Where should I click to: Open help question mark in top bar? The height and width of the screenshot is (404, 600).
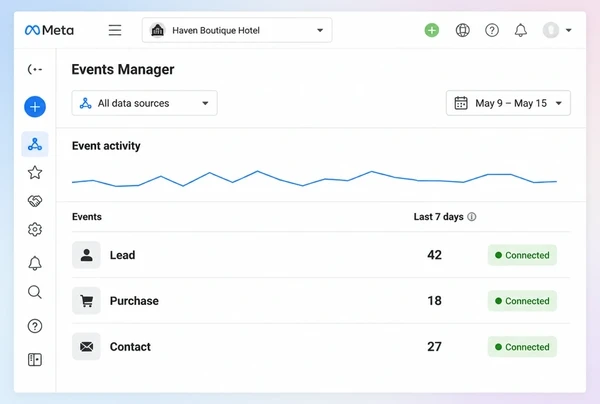click(492, 30)
